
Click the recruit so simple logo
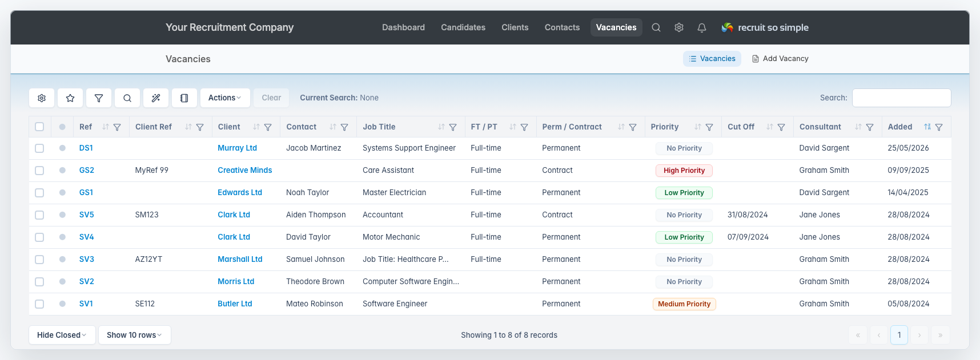765,27
